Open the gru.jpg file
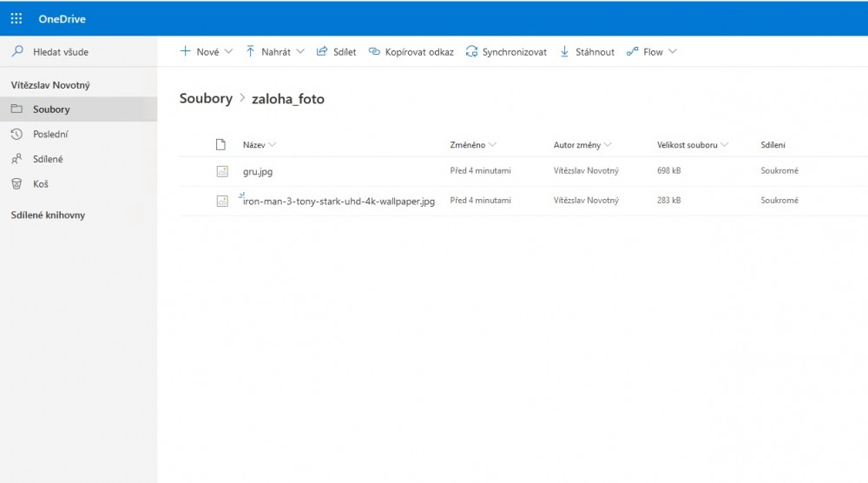Image resolution: width=868 pixels, height=483 pixels. [258, 172]
